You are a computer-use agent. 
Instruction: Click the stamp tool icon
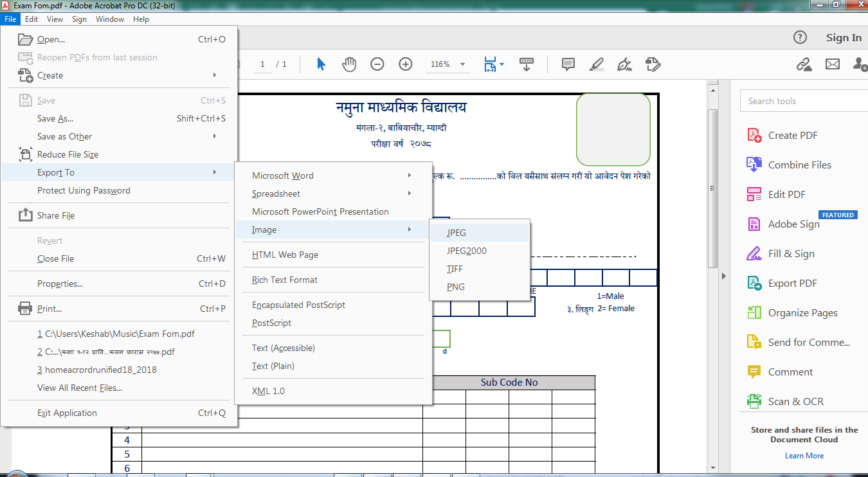(x=653, y=64)
